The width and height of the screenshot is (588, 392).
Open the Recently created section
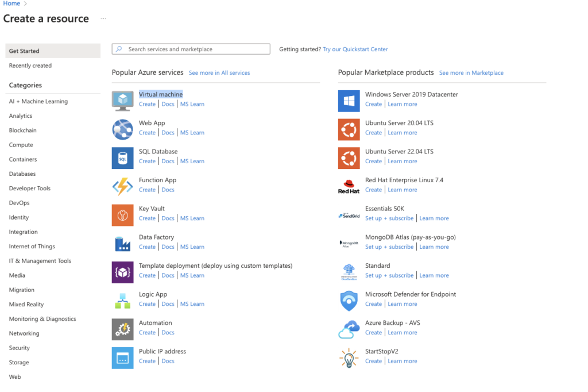pyautogui.click(x=30, y=66)
